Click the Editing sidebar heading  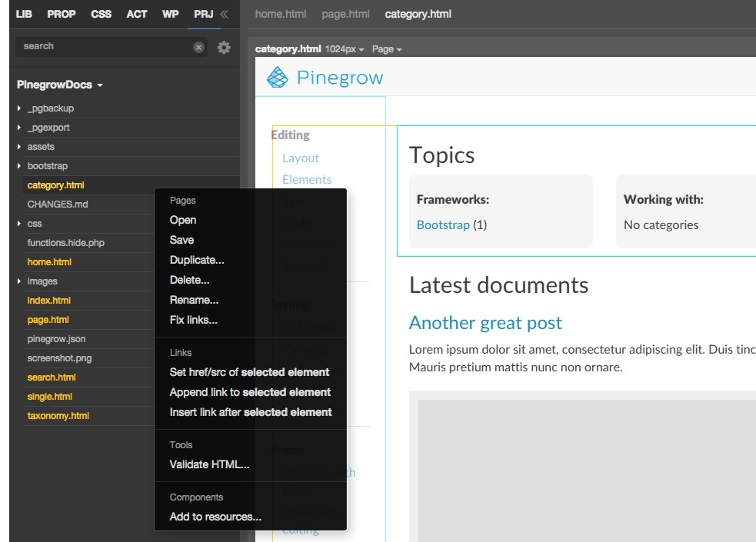pyautogui.click(x=290, y=135)
